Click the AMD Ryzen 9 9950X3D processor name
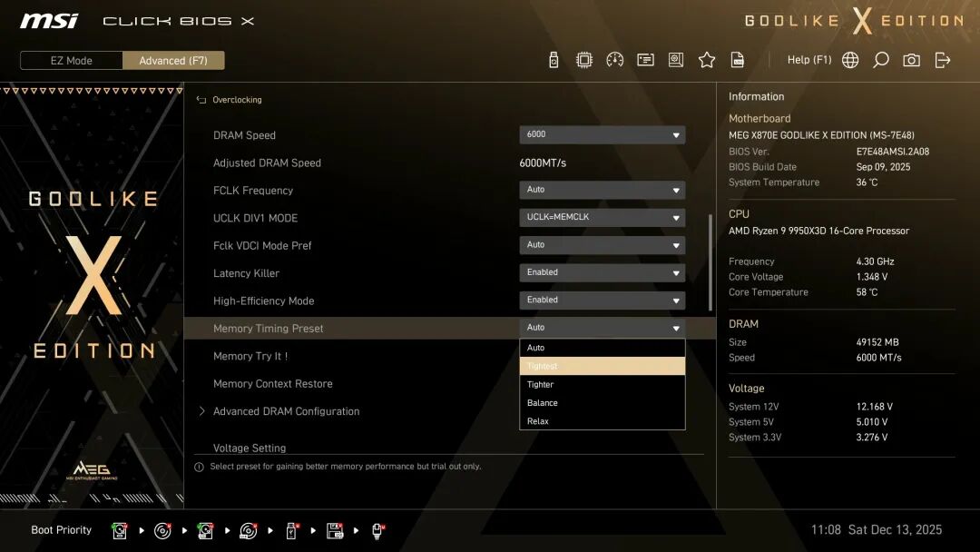Screen dimensions: 980x552 [x=818, y=231]
